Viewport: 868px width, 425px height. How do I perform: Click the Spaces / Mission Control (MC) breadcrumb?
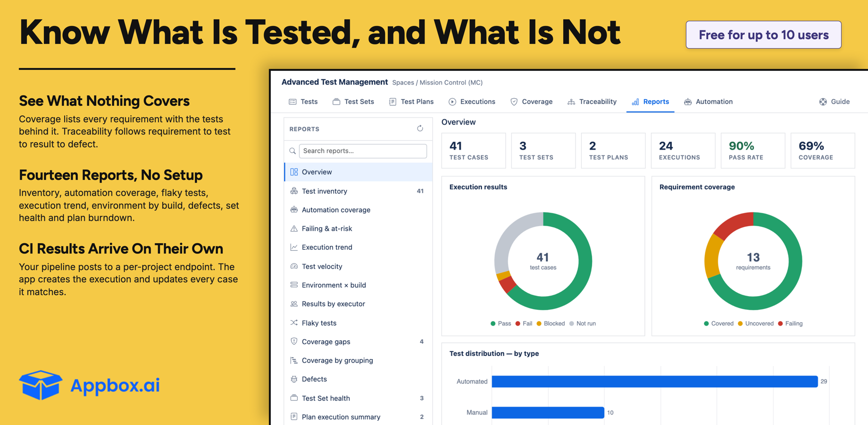(437, 83)
